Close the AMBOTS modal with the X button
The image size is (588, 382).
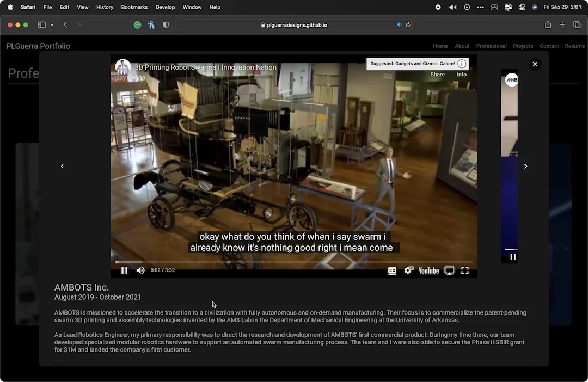coord(535,64)
